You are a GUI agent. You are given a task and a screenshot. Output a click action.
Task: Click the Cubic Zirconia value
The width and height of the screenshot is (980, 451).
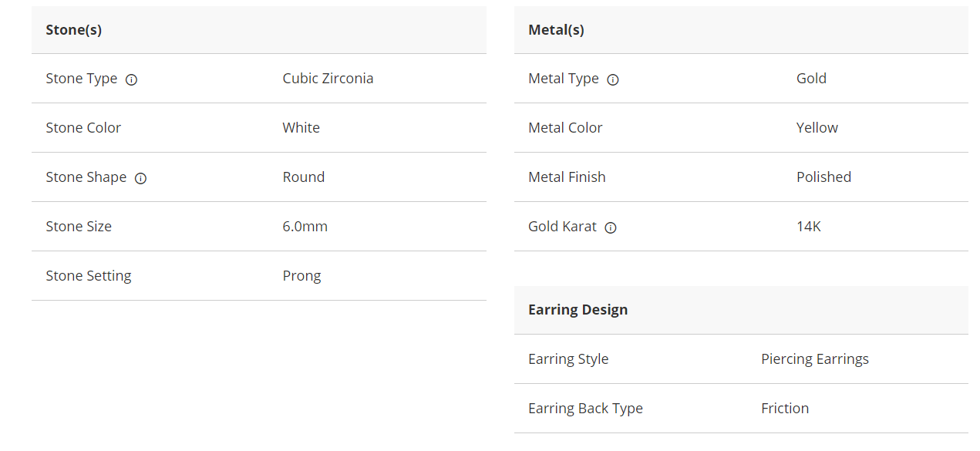pos(328,79)
